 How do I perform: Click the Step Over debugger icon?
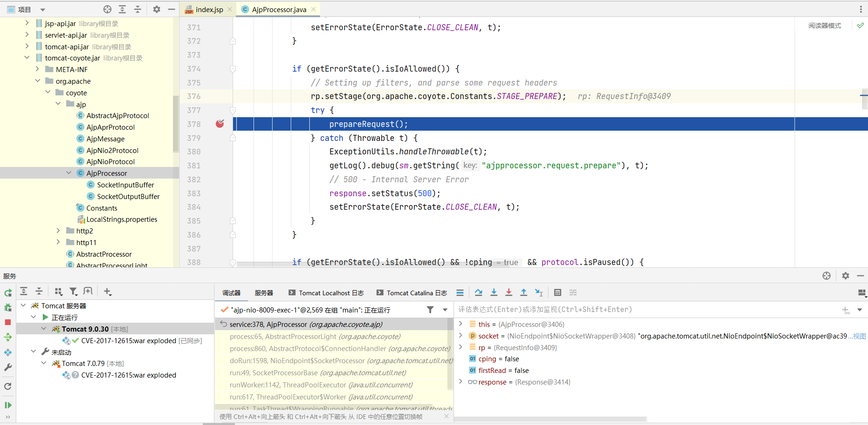479,292
